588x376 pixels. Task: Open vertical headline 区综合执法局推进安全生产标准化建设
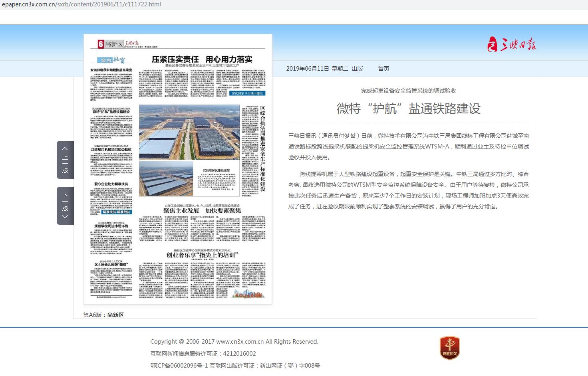pyautogui.click(x=262, y=148)
